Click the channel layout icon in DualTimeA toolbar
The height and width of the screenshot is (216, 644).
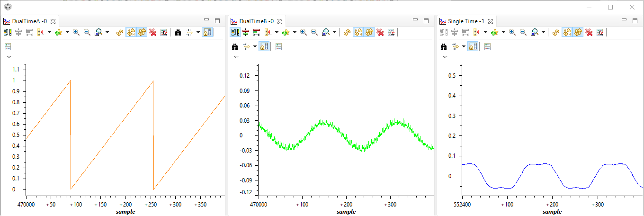(8, 32)
